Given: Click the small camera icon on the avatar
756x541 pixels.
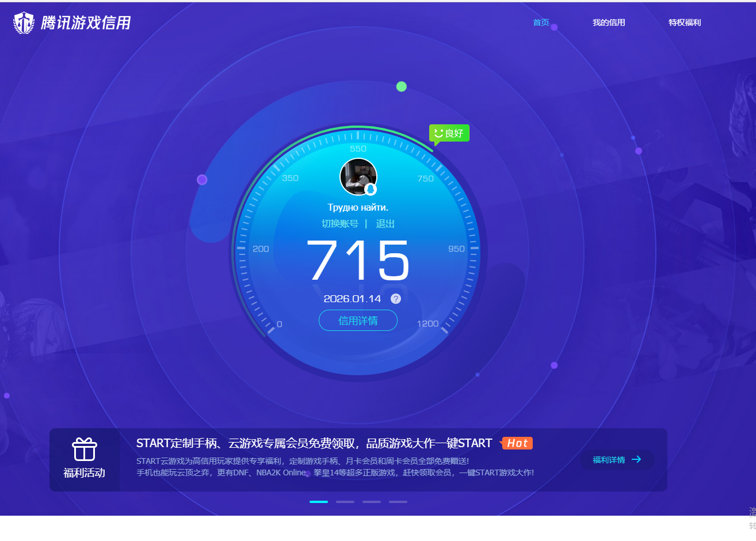Looking at the screenshot, I should pyautogui.click(x=372, y=189).
